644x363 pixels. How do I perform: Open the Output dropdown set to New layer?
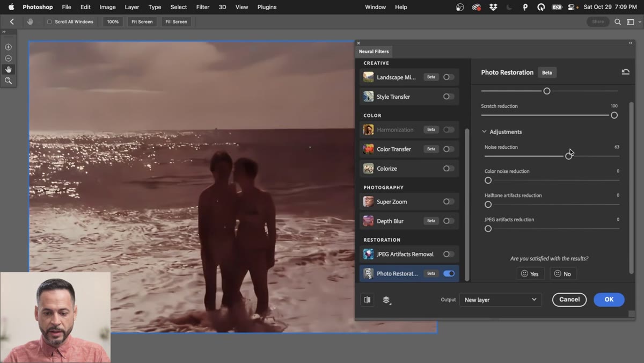(500, 300)
